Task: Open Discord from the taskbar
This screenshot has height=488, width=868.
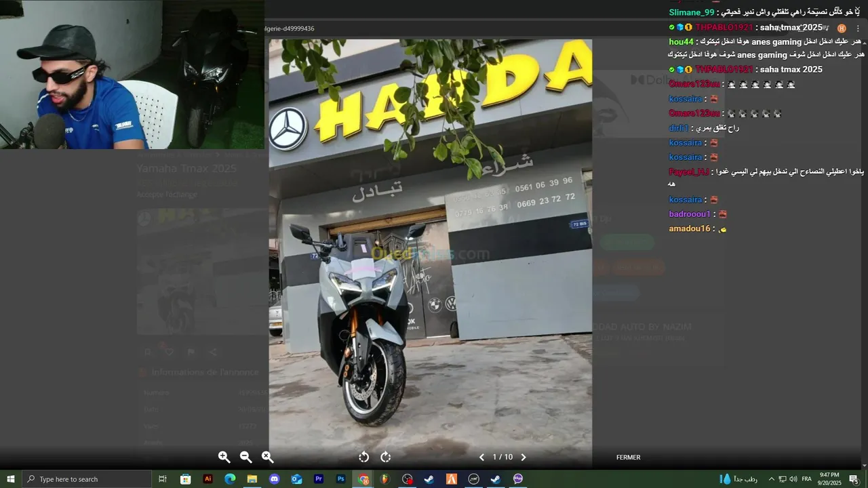Action: pyautogui.click(x=274, y=479)
